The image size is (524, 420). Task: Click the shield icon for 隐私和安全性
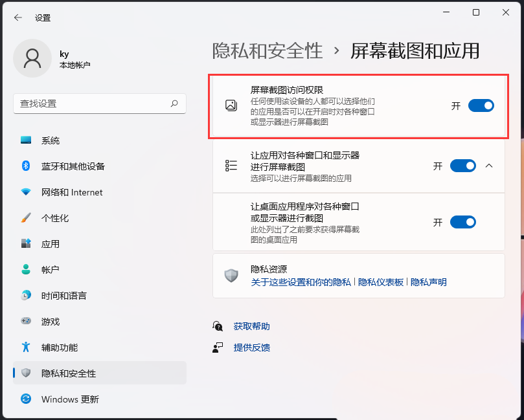click(x=26, y=373)
